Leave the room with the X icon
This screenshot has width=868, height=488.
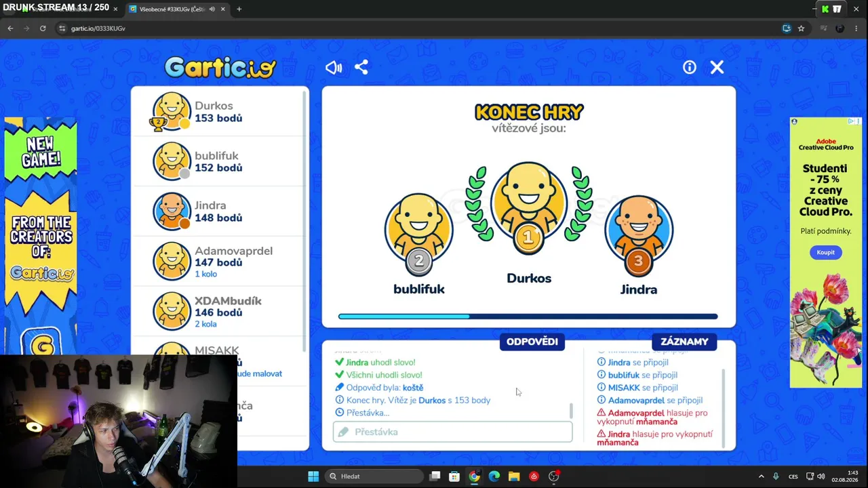click(x=717, y=67)
